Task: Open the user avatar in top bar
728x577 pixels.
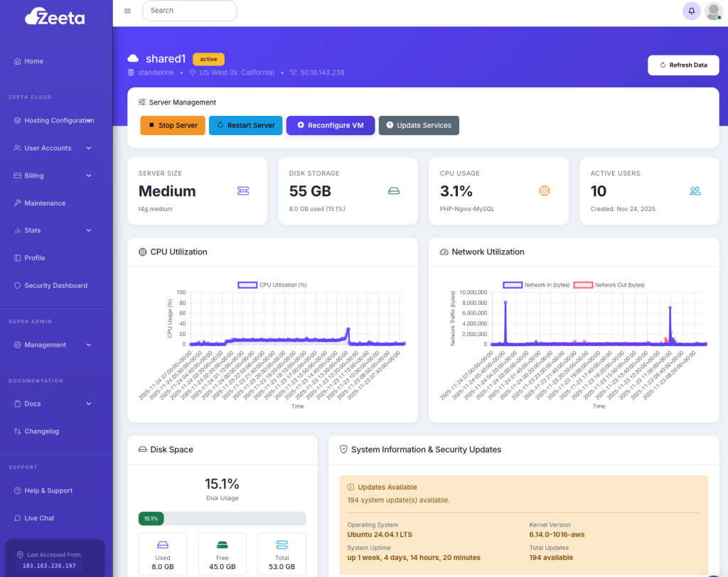Action: 713,11
